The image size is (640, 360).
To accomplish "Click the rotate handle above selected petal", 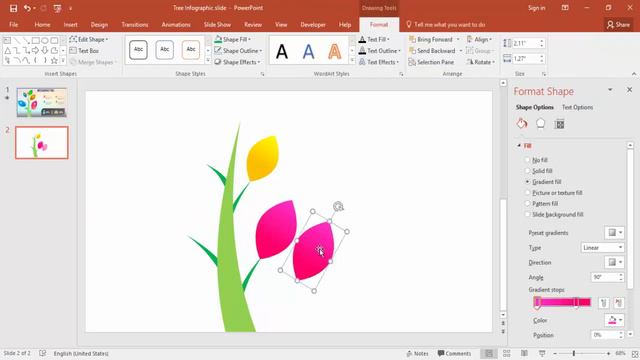I will [x=338, y=207].
